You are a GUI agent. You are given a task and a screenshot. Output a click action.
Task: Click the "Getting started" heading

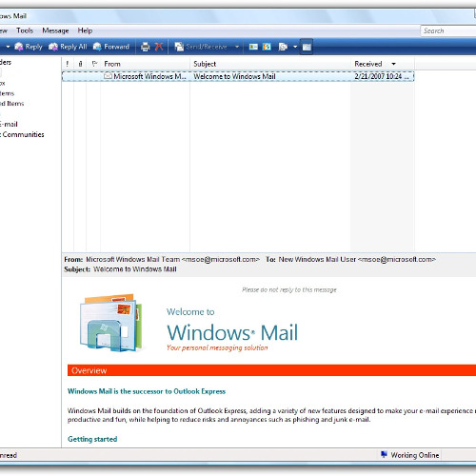[92, 439]
